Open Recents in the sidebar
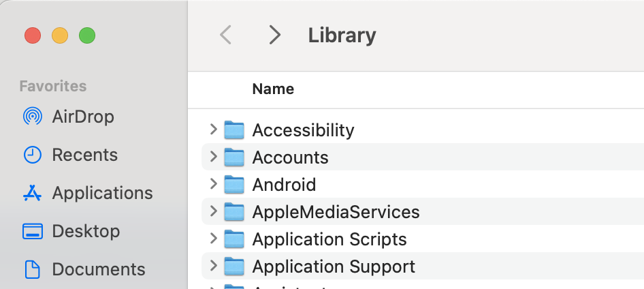 [84, 155]
